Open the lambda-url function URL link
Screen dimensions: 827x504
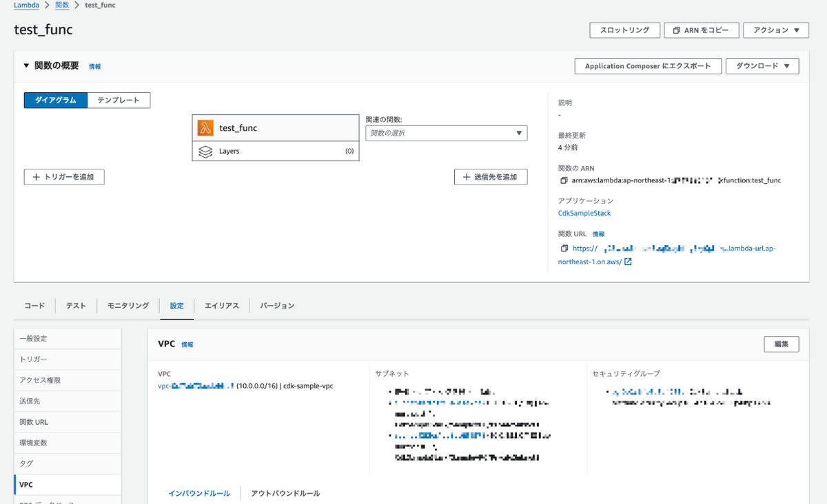point(667,255)
